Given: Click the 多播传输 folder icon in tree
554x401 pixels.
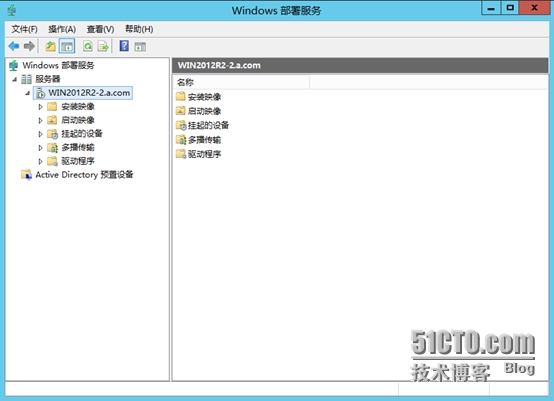Looking at the screenshot, I should pyautogui.click(x=52, y=147).
